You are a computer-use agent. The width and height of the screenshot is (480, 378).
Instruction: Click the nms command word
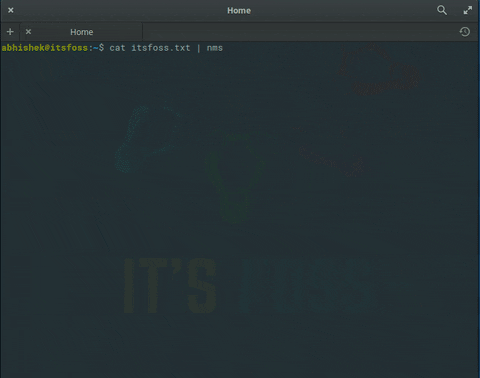[x=215, y=48]
